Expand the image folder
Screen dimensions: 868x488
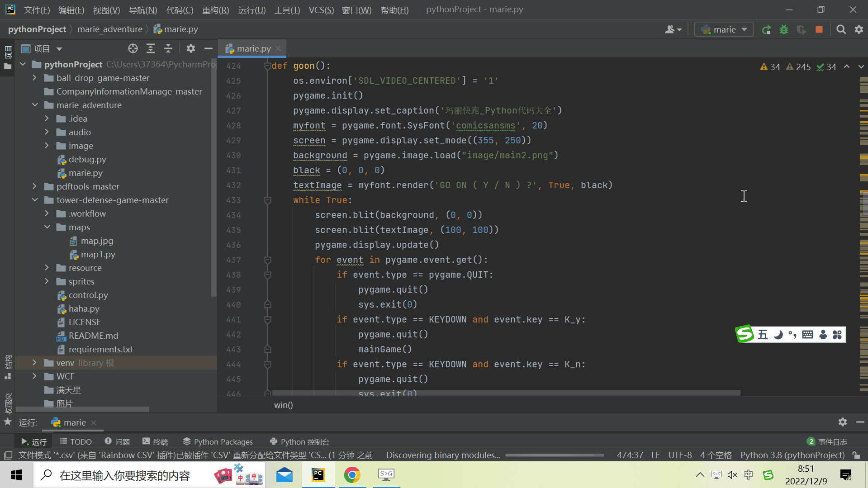[47, 146]
